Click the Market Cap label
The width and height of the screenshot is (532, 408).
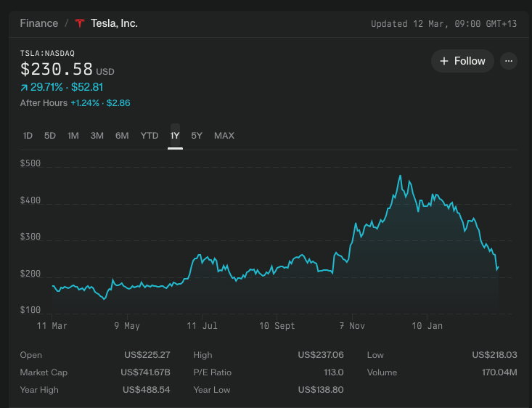[x=44, y=372]
